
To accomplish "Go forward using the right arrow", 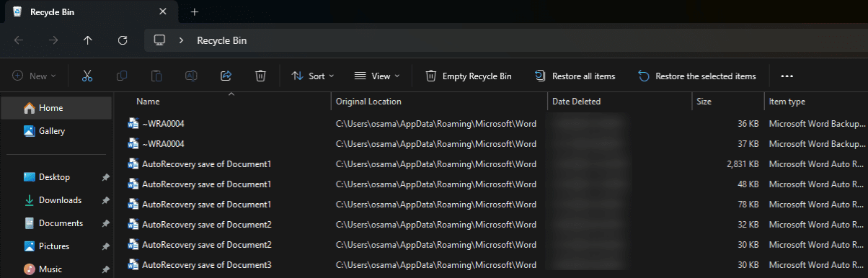I will click(x=53, y=40).
